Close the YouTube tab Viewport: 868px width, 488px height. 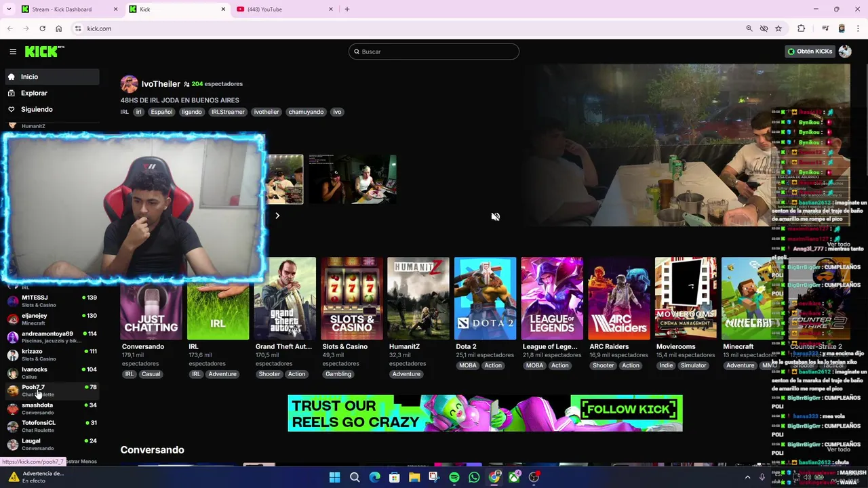[x=331, y=9]
